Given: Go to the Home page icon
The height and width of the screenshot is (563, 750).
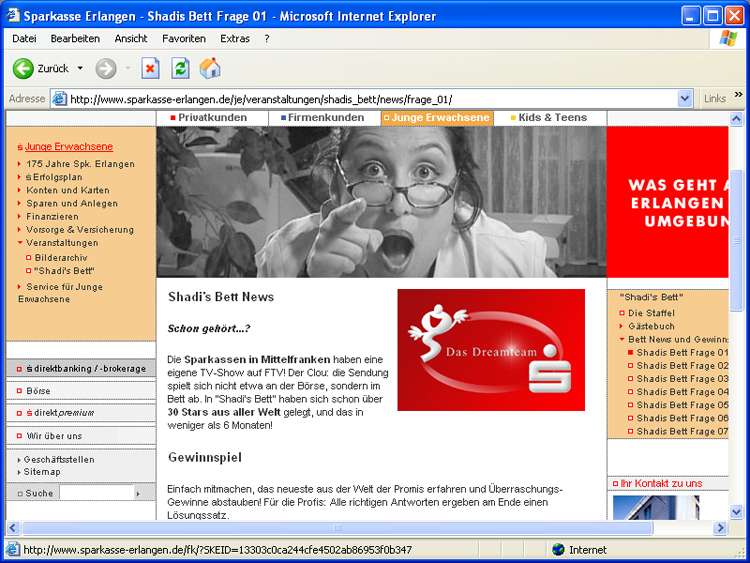Looking at the screenshot, I should (x=210, y=68).
